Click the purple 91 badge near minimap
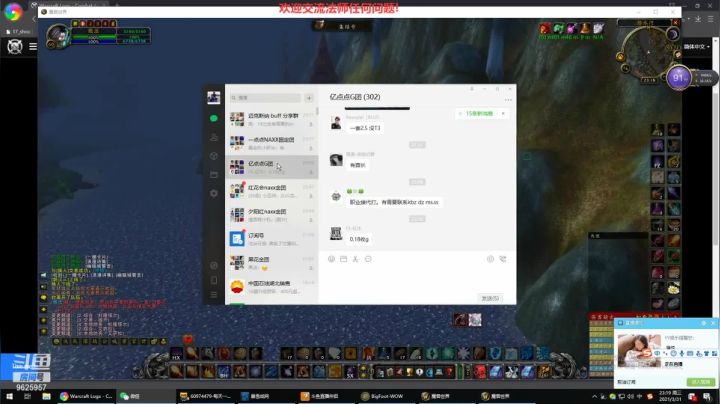Viewport: 720px width, 404px height. 679,78
